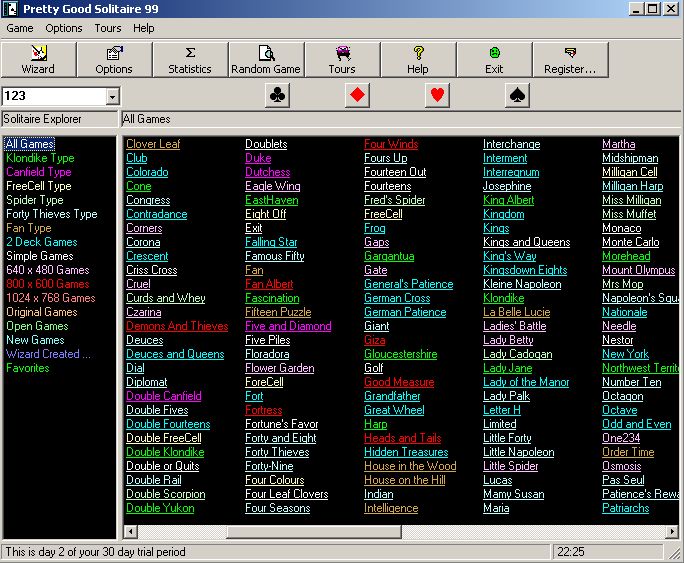The height and width of the screenshot is (563, 684).
Task: Click the clubs suit button
Action: [277, 96]
